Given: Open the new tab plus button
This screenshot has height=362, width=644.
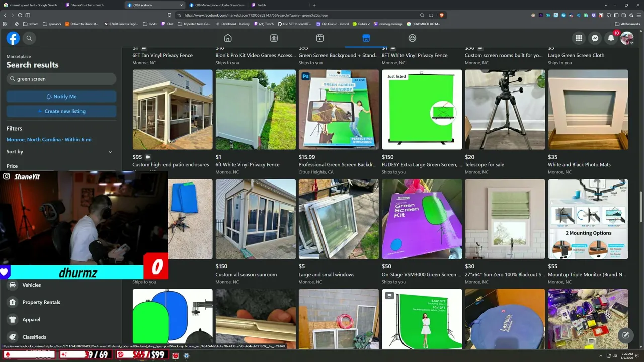Looking at the screenshot, I should pyautogui.click(x=314, y=5).
